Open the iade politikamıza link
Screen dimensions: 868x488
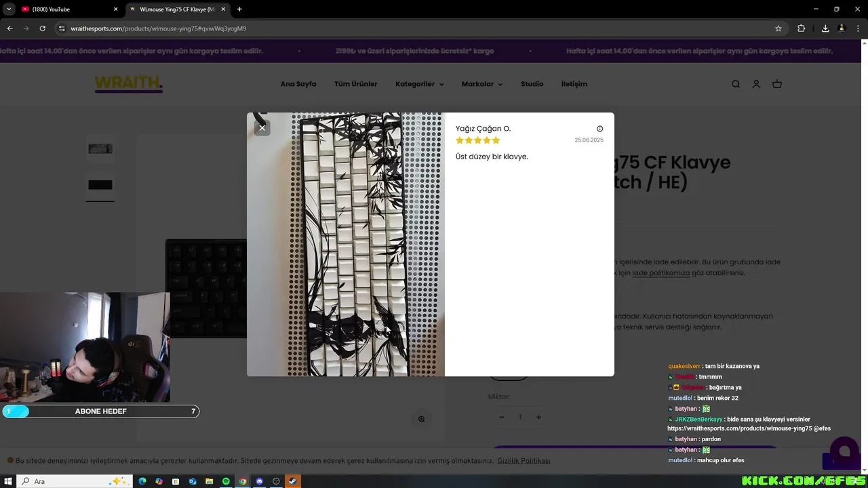click(x=660, y=272)
